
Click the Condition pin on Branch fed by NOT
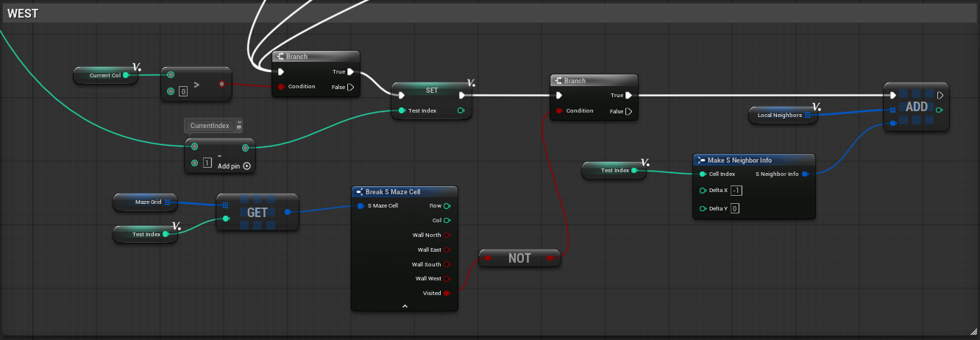[x=559, y=111]
